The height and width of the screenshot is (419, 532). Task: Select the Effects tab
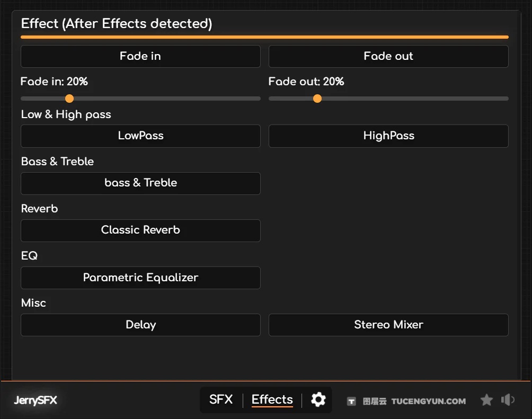pyautogui.click(x=272, y=399)
